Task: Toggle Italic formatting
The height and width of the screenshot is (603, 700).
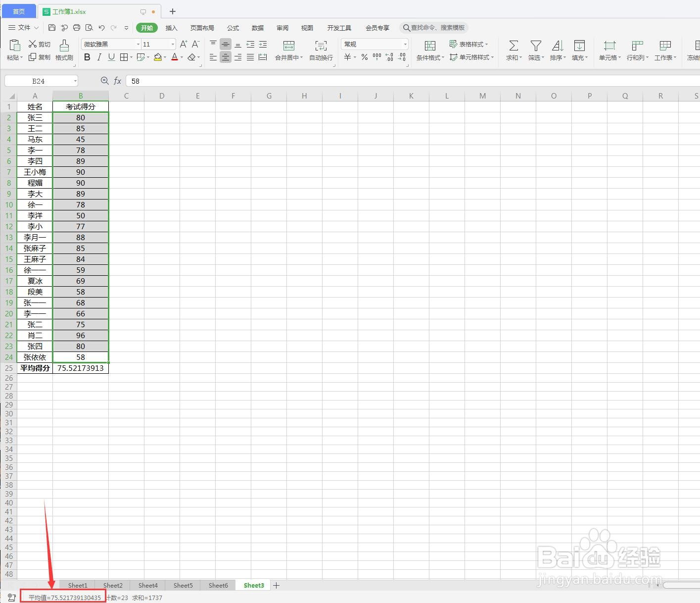Action: 99,57
